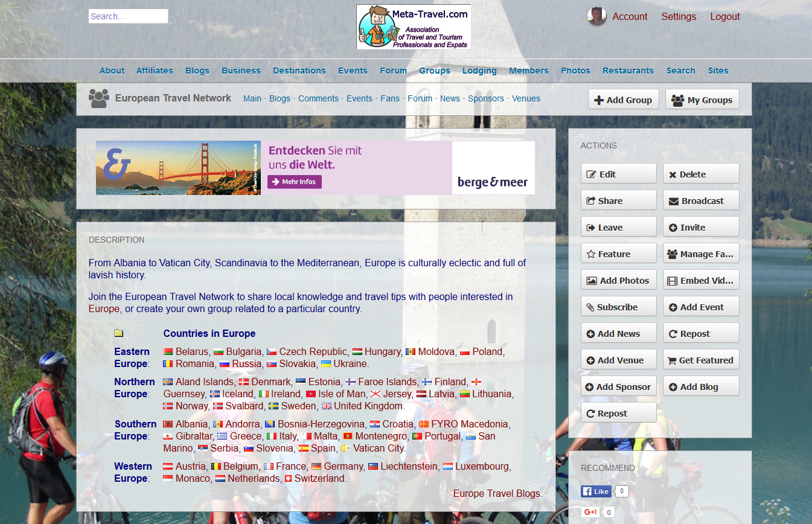Click the Sweden flag icon
The height and width of the screenshot is (524, 812).
[273, 406]
